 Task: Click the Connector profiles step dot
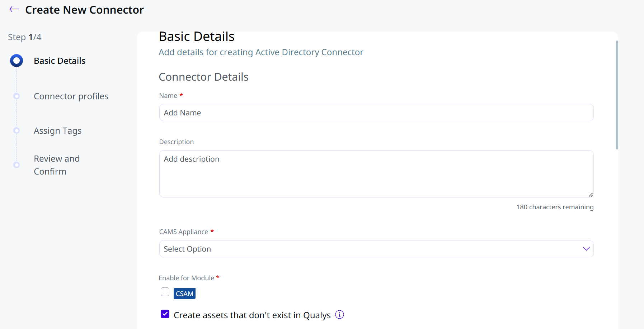point(17,96)
